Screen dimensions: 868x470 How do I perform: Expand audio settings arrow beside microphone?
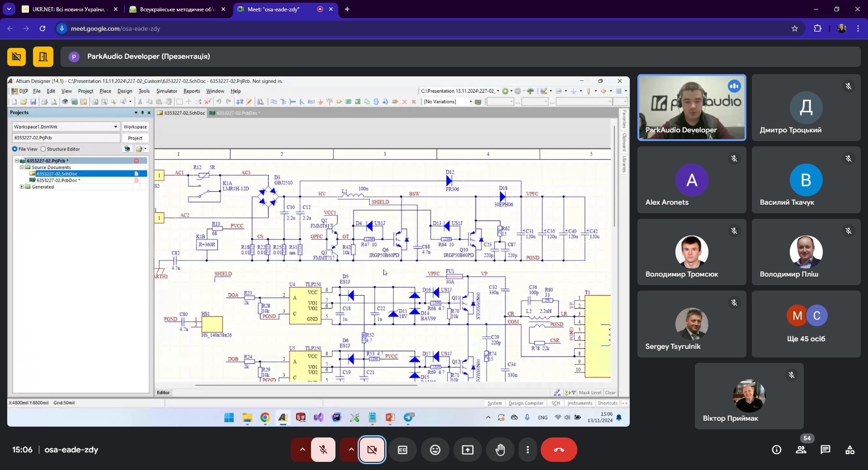tap(302, 450)
